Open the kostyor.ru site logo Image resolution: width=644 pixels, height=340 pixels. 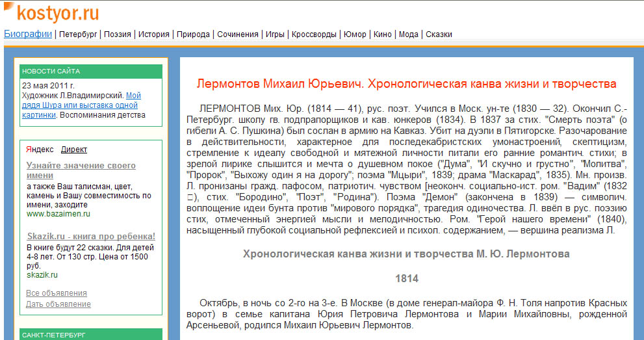click(x=51, y=12)
